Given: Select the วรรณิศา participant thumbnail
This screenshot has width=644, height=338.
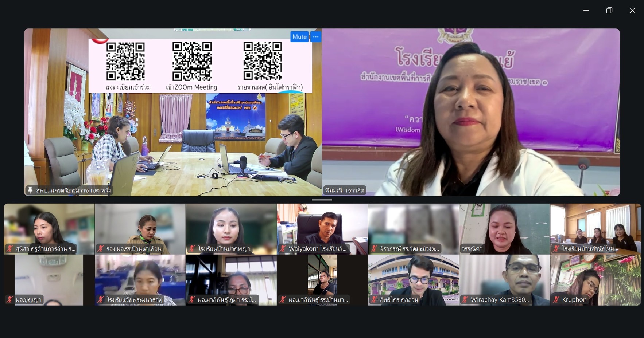Looking at the screenshot, I should coord(504,229).
